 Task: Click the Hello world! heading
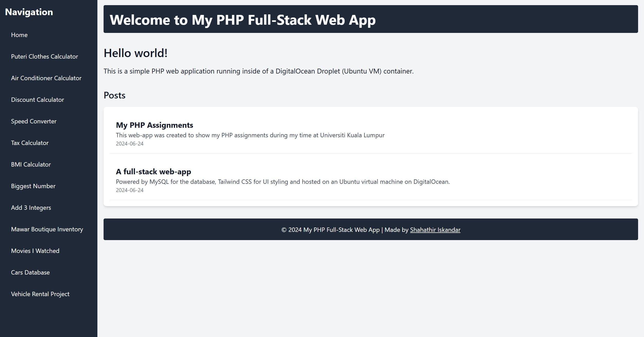pyautogui.click(x=135, y=53)
